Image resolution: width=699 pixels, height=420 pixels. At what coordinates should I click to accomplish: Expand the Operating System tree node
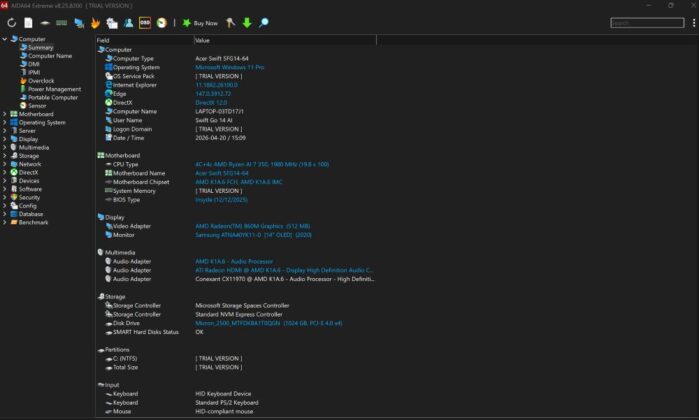(4, 123)
